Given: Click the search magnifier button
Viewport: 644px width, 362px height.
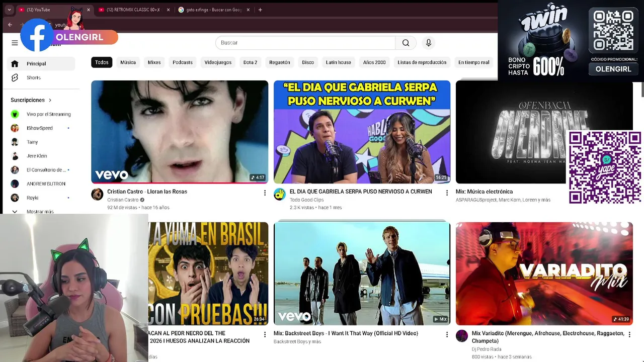Looking at the screenshot, I should pos(406,43).
